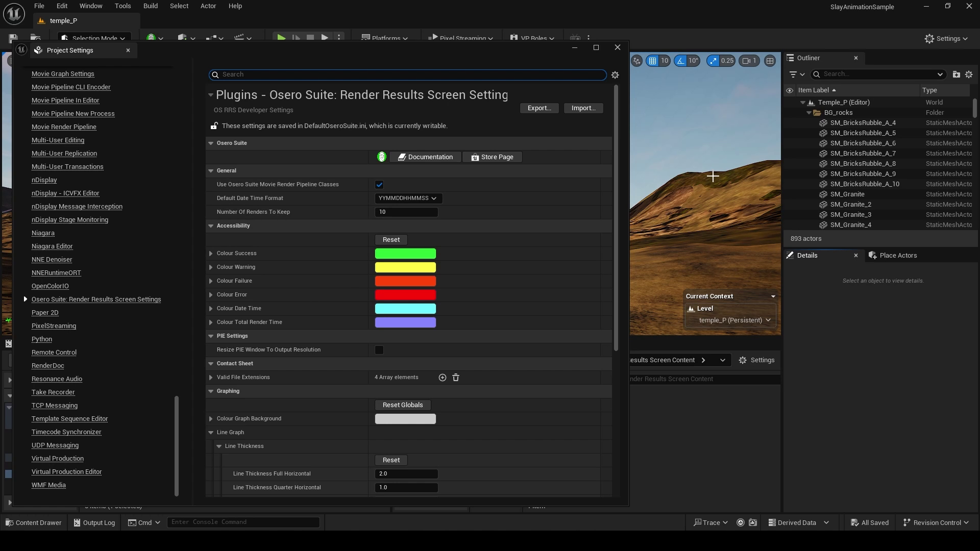
Task: Open Content Browser Settings gear
Action: click(x=756, y=360)
